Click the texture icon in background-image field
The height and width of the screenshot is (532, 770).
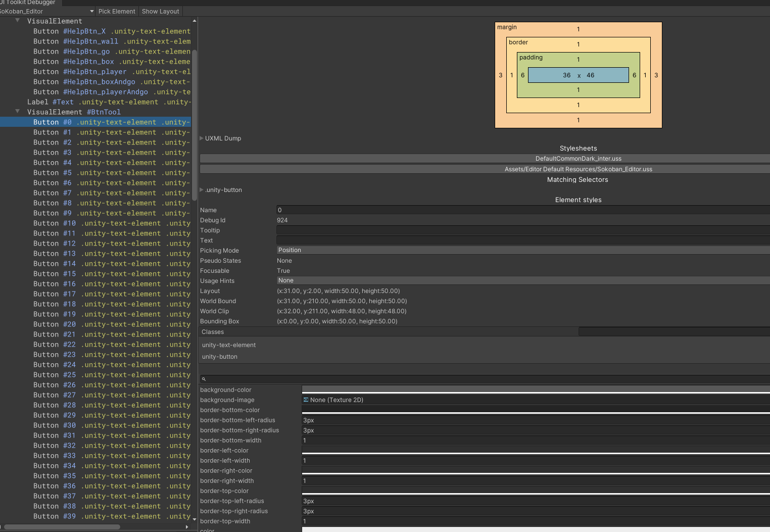click(x=306, y=400)
